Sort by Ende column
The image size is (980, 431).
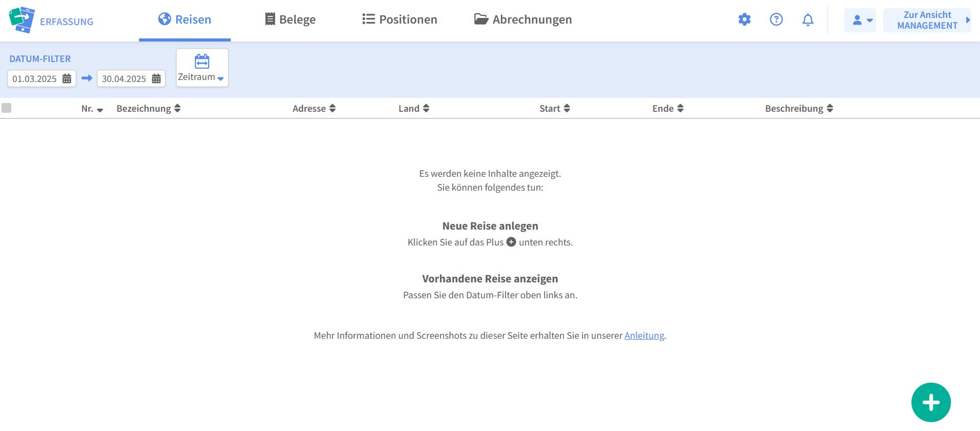[x=668, y=109]
